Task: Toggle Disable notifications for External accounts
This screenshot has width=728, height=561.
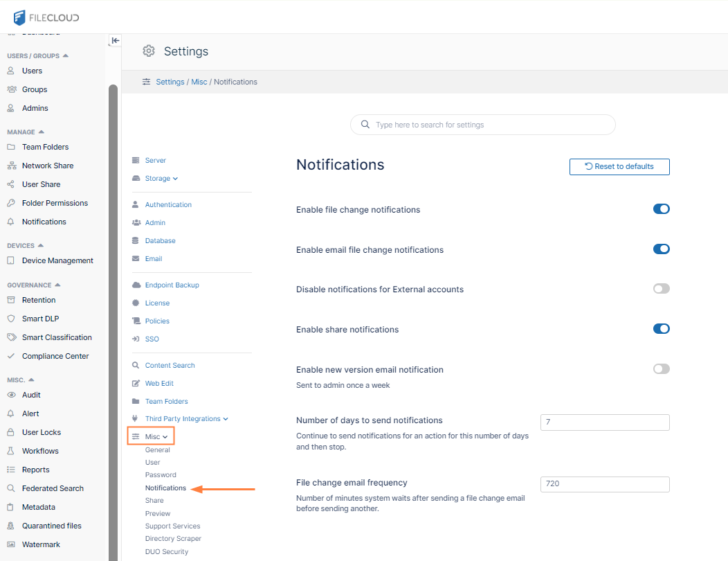Action: [661, 289]
